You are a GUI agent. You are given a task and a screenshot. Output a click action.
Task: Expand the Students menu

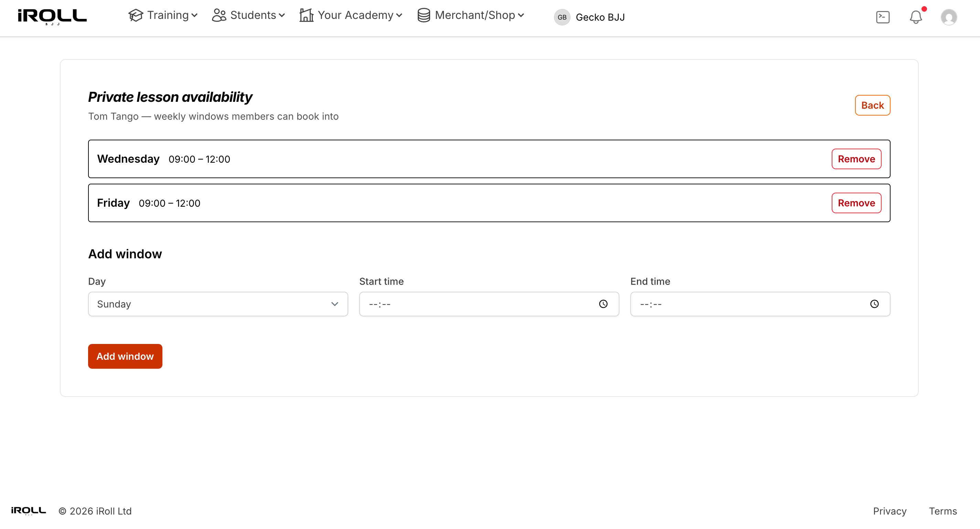click(248, 15)
